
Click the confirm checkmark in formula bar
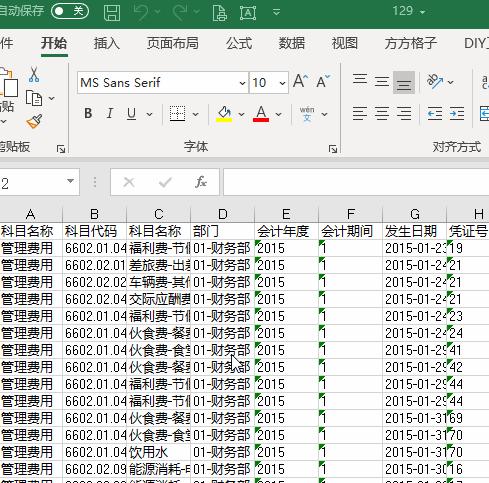point(165,182)
